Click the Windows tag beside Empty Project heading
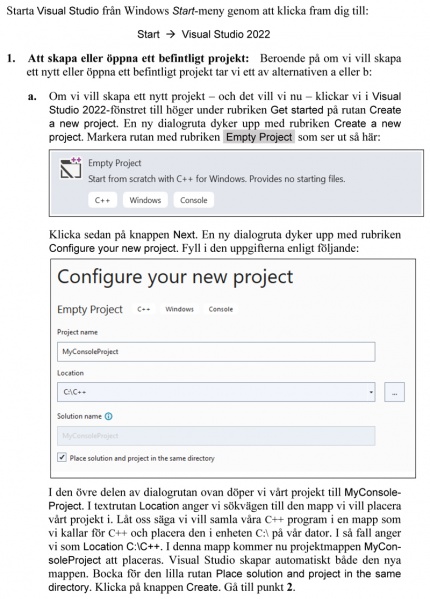430x599 pixels. tap(179, 309)
